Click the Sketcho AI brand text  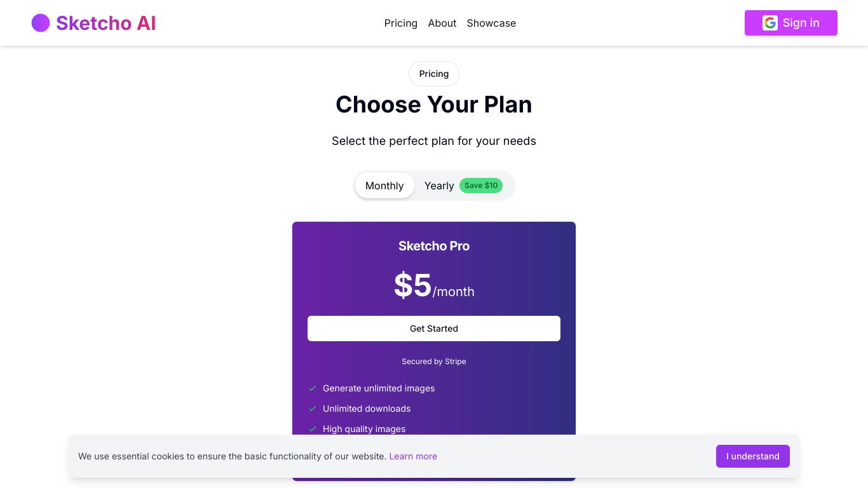pos(106,23)
